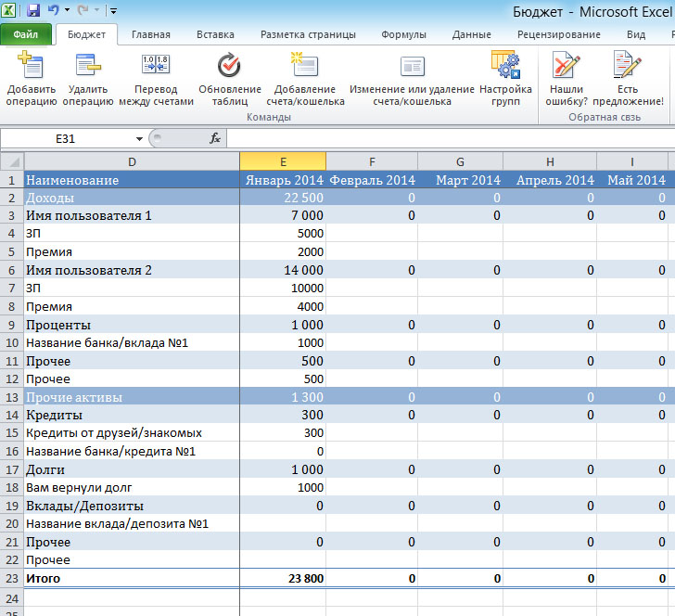Switch to the Формулы ribbon tab
This screenshot has height=616, width=675.
[403, 34]
